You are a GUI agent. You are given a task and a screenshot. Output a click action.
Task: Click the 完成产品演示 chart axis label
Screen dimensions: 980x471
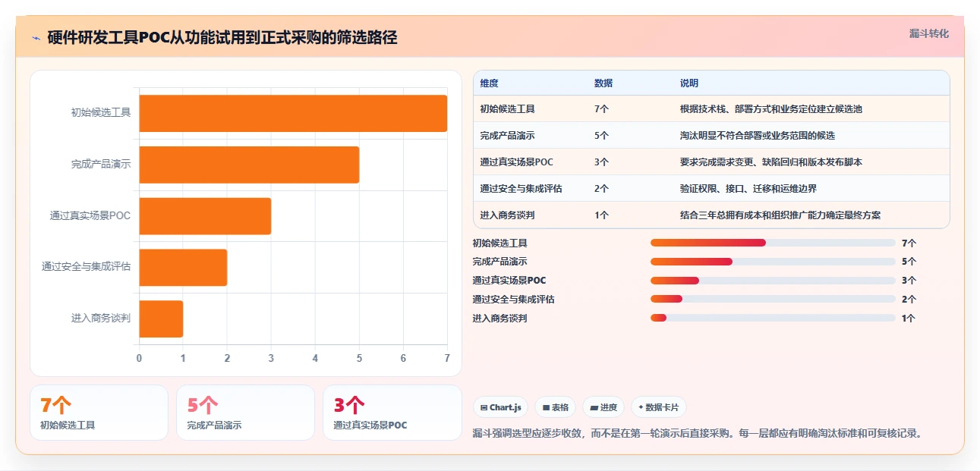[101, 164]
